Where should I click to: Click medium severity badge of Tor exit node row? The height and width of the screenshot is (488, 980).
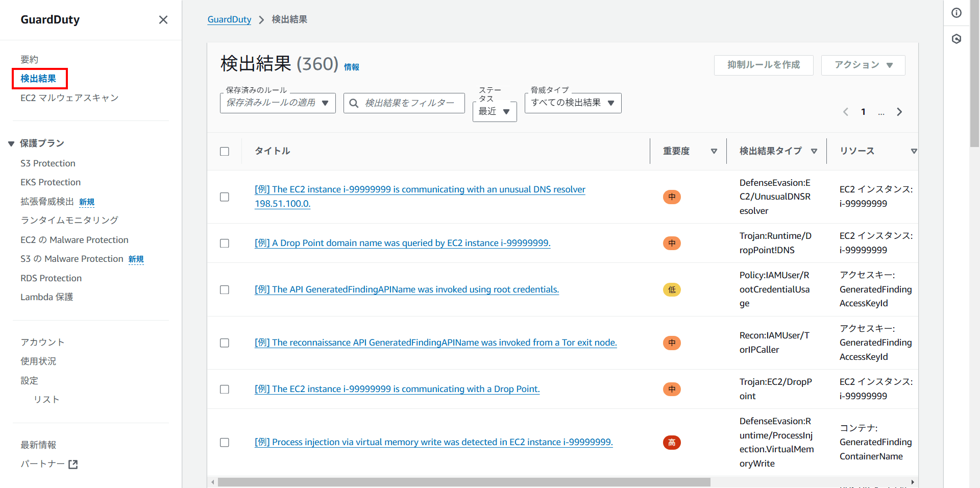point(672,343)
